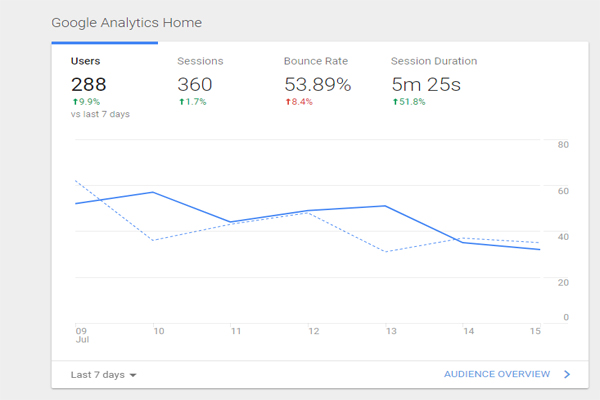This screenshot has height=400, width=600.
Task: Click the 15 date axis label
Action: [x=535, y=331]
